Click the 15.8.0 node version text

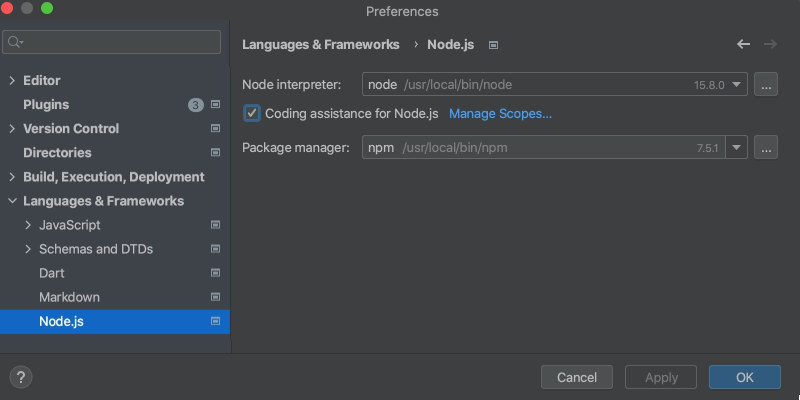(x=709, y=85)
